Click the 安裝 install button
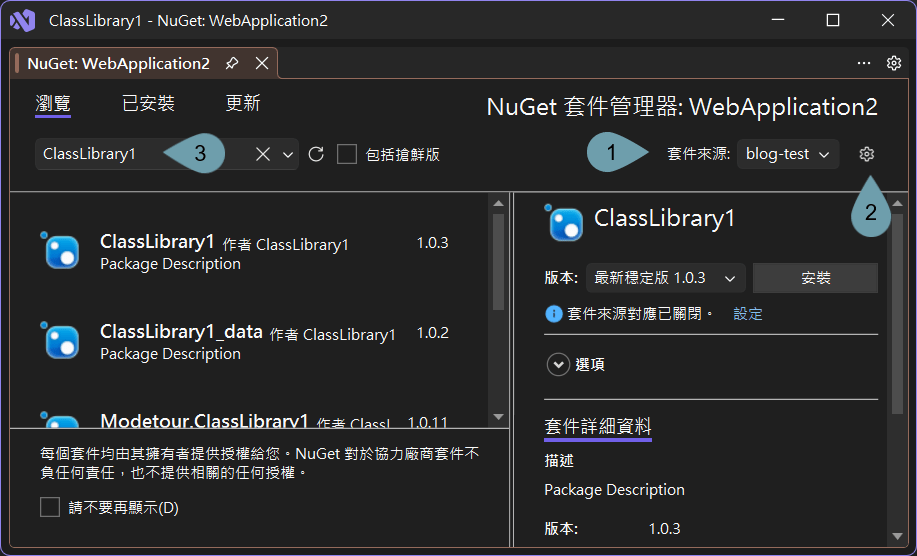Screen dimensions: 917x556 [x=815, y=278]
